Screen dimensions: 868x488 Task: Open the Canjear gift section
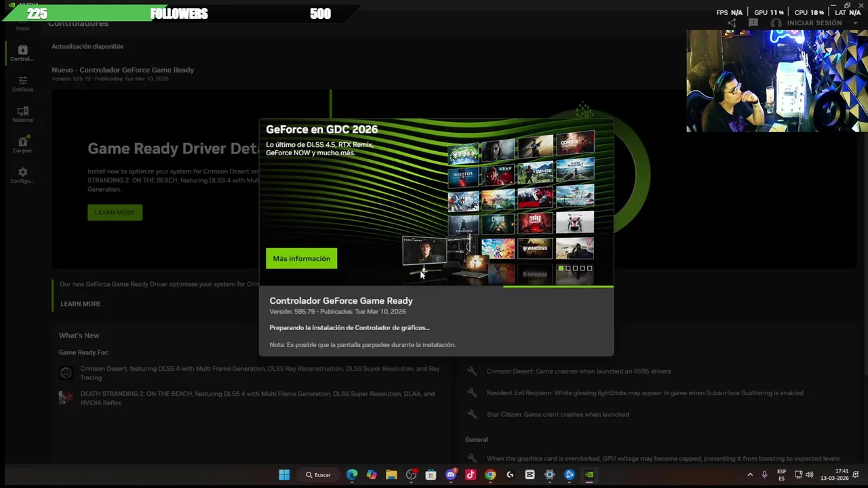[x=22, y=145]
